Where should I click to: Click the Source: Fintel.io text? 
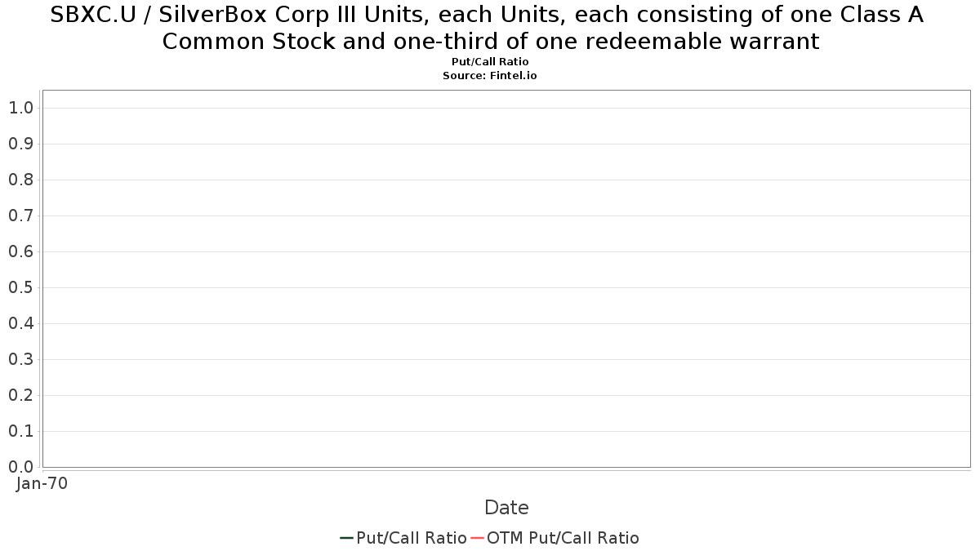490,75
